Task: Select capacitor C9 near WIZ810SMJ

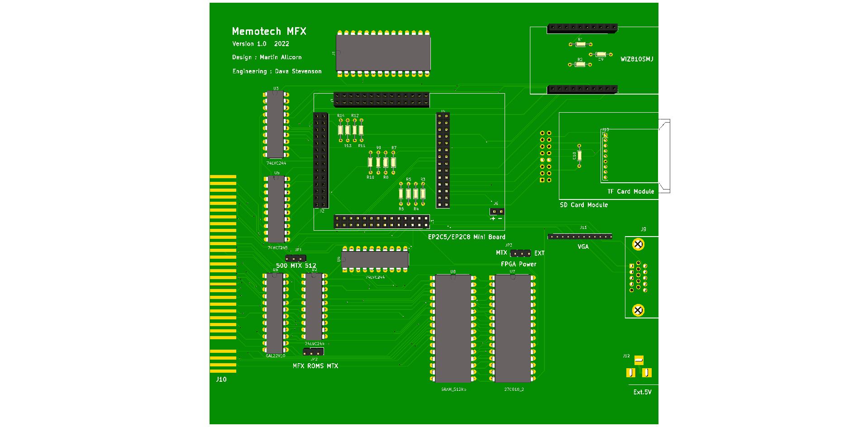Action: (601, 54)
